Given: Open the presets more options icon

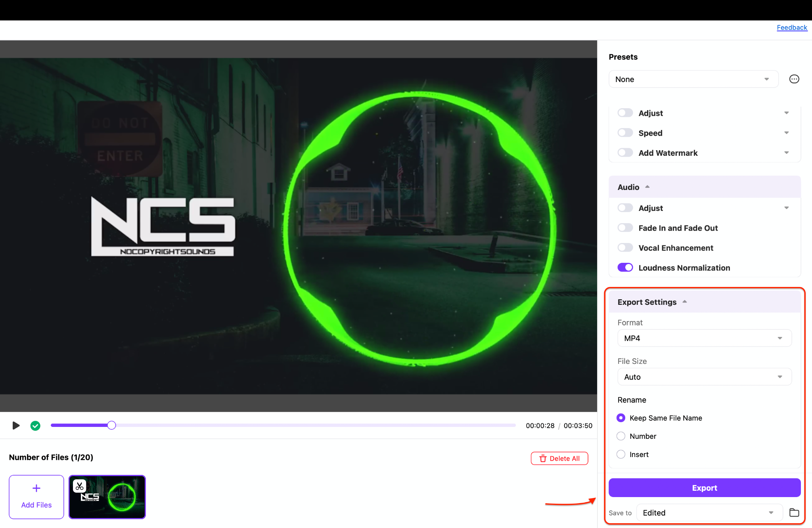Looking at the screenshot, I should 794,79.
